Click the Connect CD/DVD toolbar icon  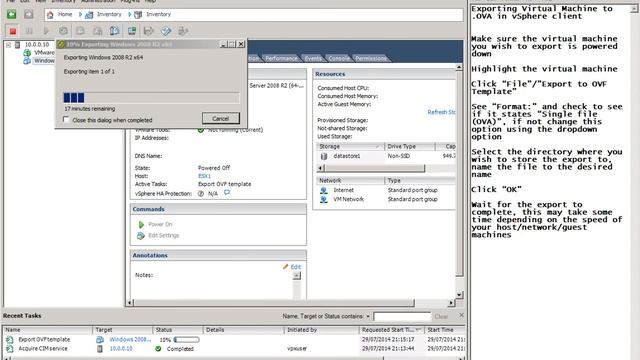[x=166, y=31]
